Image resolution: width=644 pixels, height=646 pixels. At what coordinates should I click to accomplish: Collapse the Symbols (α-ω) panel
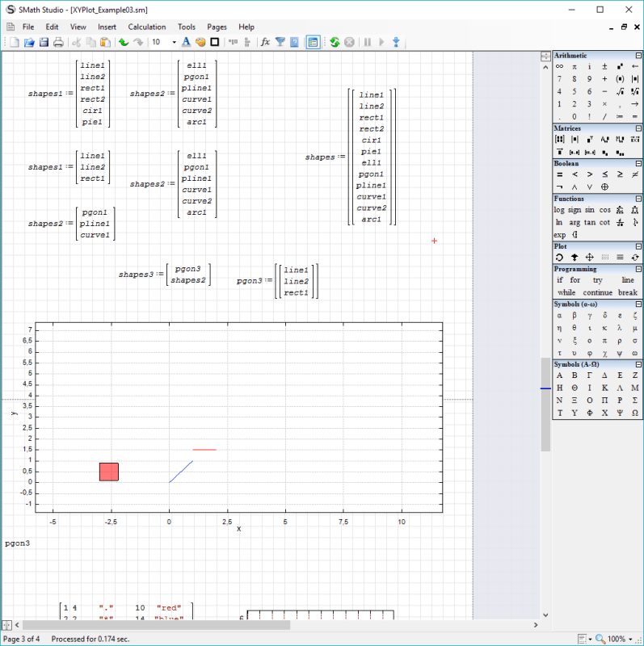[638, 304]
